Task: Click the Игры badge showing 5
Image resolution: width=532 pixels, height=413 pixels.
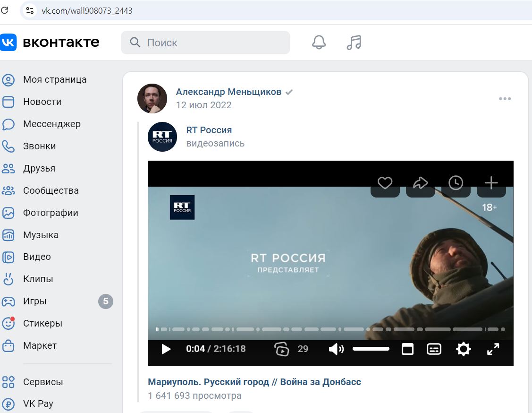Action: 106,301
